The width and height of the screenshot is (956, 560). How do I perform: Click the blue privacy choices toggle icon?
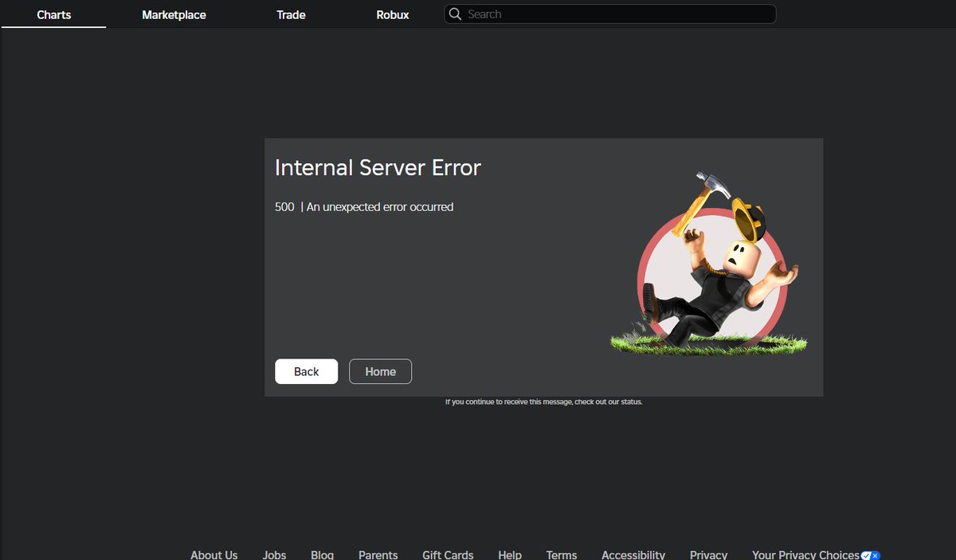(x=871, y=555)
